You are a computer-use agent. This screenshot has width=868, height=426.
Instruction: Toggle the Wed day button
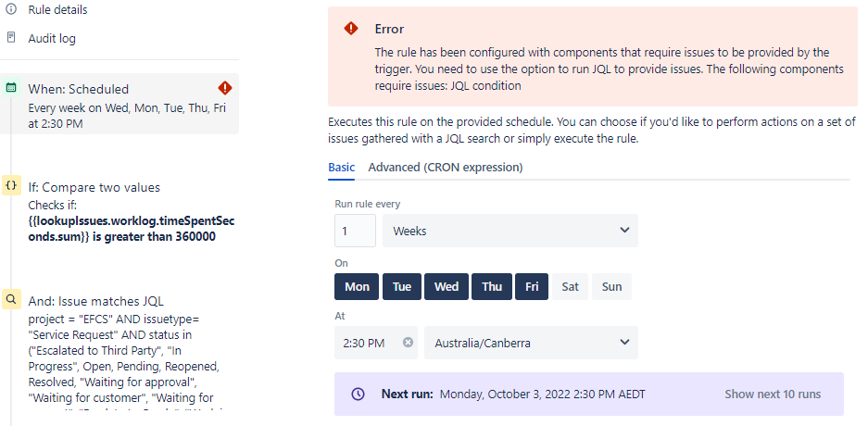tap(447, 287)
